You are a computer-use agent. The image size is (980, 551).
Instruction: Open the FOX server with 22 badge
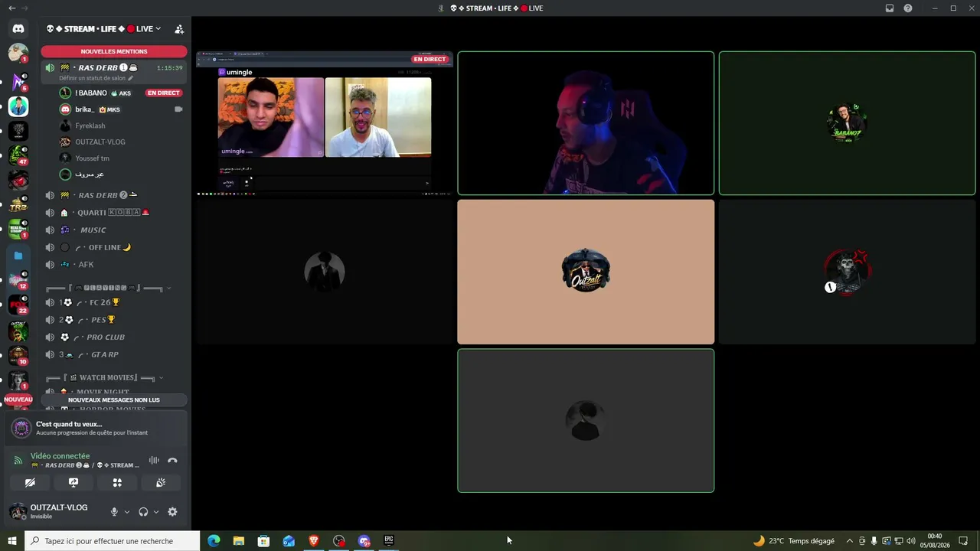[18, 305]
